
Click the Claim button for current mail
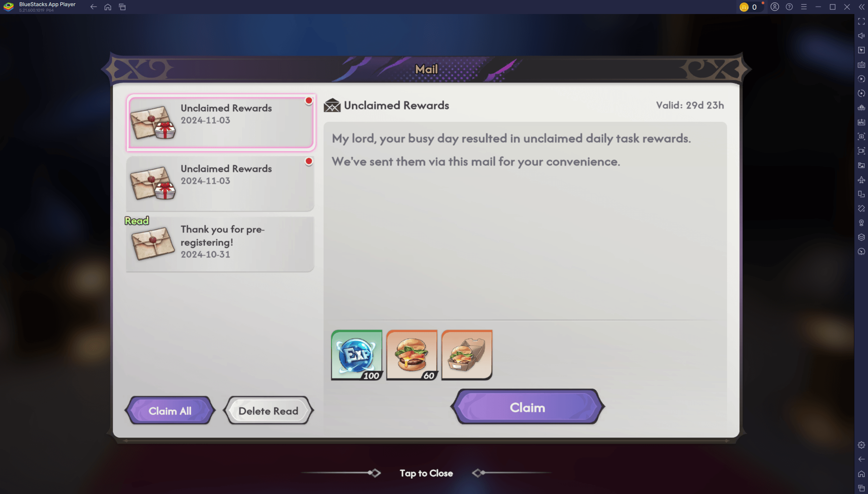[527, 407]
